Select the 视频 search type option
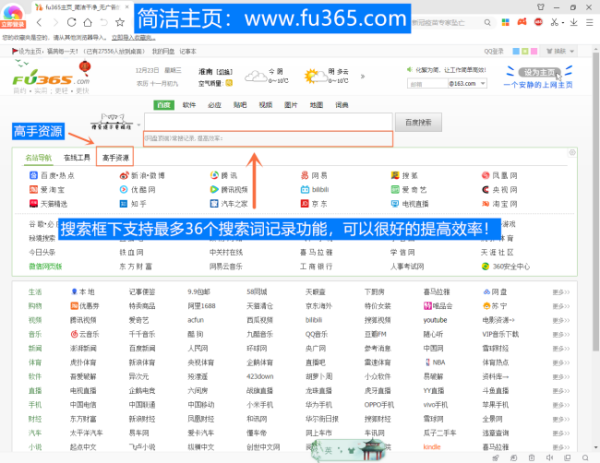The image size is (600, 463). pos(265,104)
